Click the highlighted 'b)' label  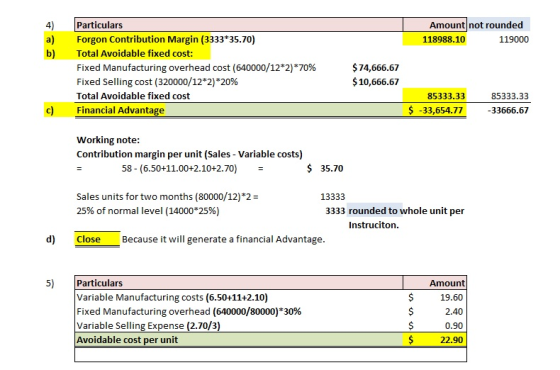(50, 54)
